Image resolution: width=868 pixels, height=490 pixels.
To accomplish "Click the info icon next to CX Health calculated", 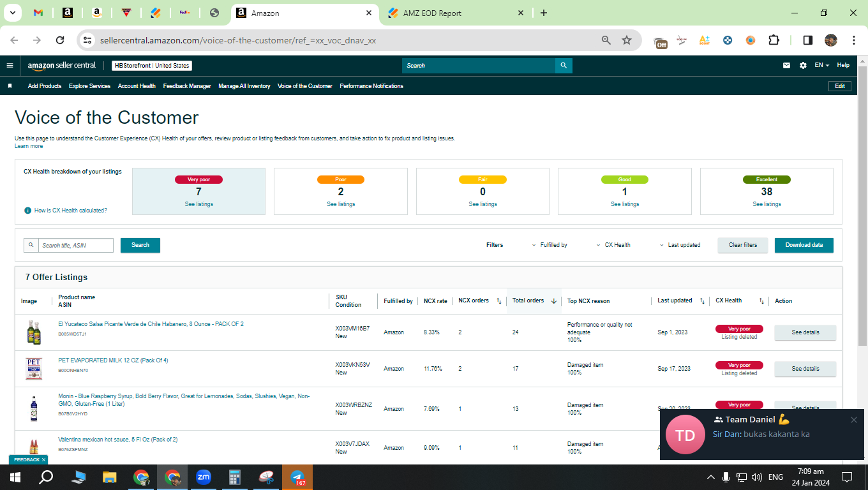I will [28, 211].
